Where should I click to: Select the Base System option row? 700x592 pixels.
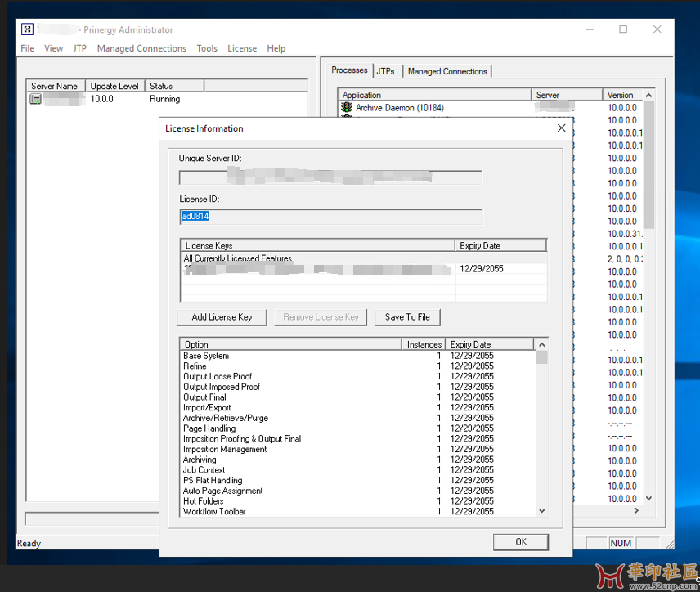tap(357, 356)
